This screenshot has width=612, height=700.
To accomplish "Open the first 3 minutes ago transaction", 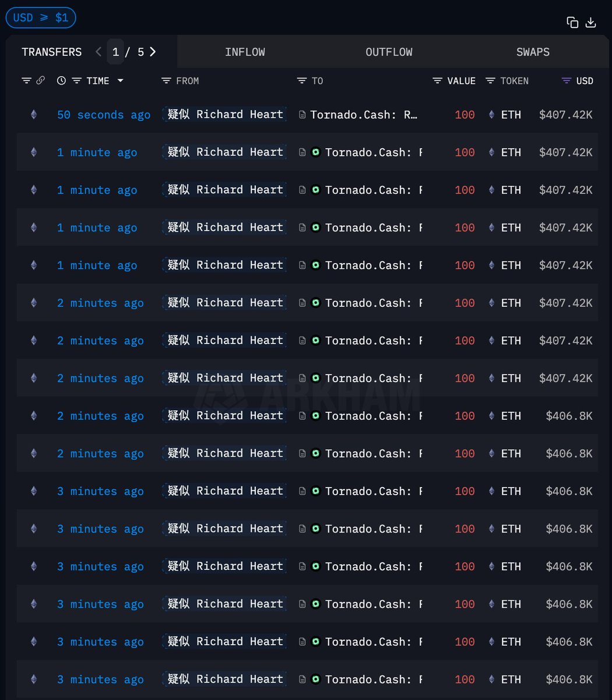I will (100, 491).
